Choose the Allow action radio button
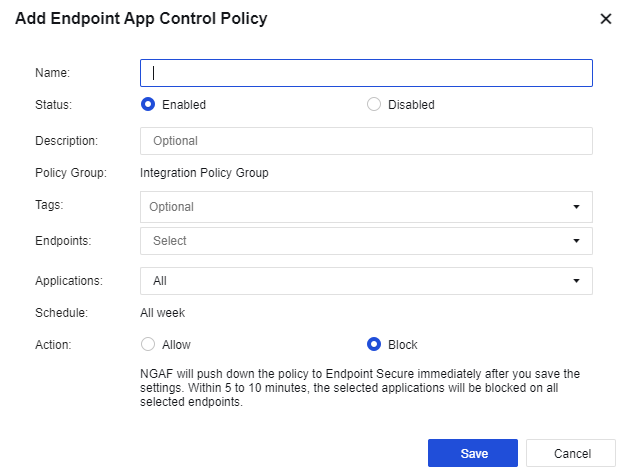 tap(148, 345)
